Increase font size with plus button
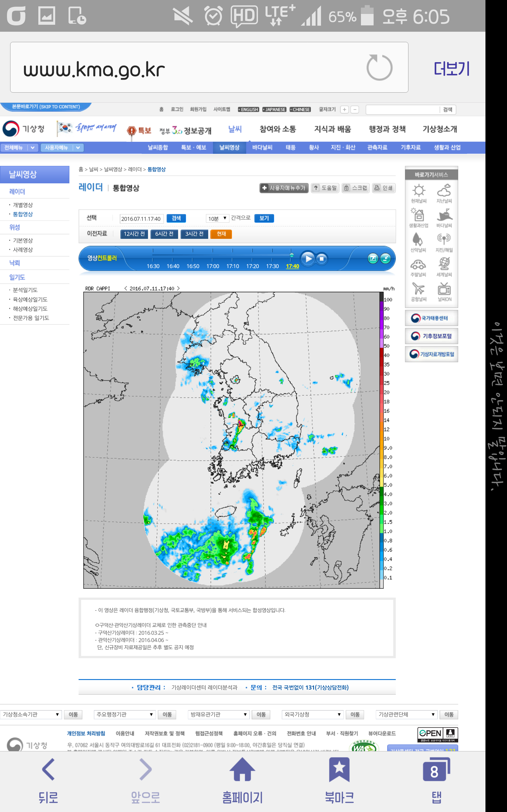This screenshot has height=812, width=507. coord(344,110)
